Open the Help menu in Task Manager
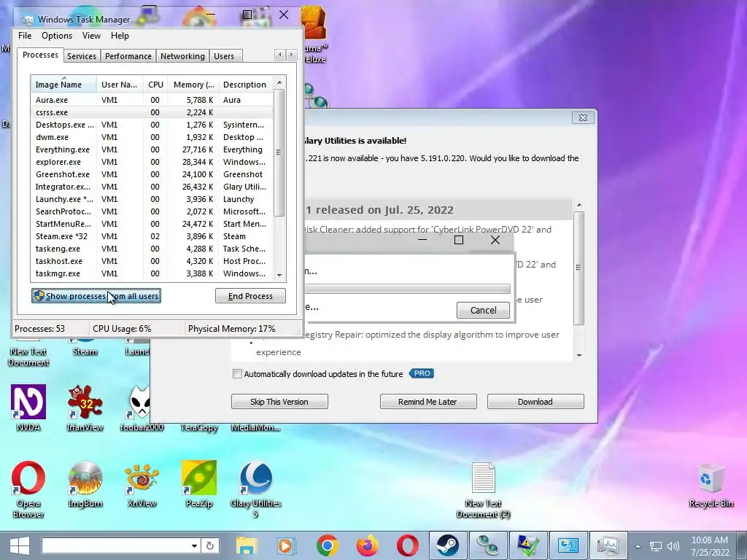This screenshot has width=747, height=560. point(120,36)
